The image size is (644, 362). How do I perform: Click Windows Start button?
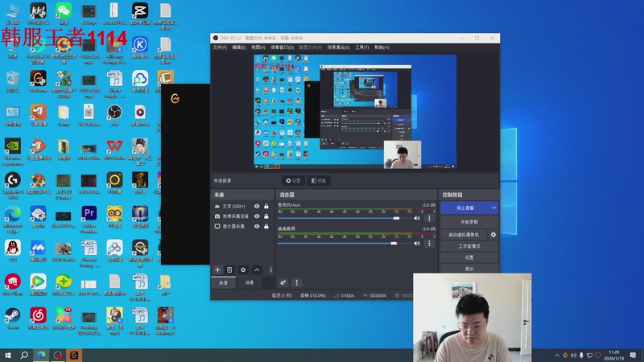click(7, 355)
